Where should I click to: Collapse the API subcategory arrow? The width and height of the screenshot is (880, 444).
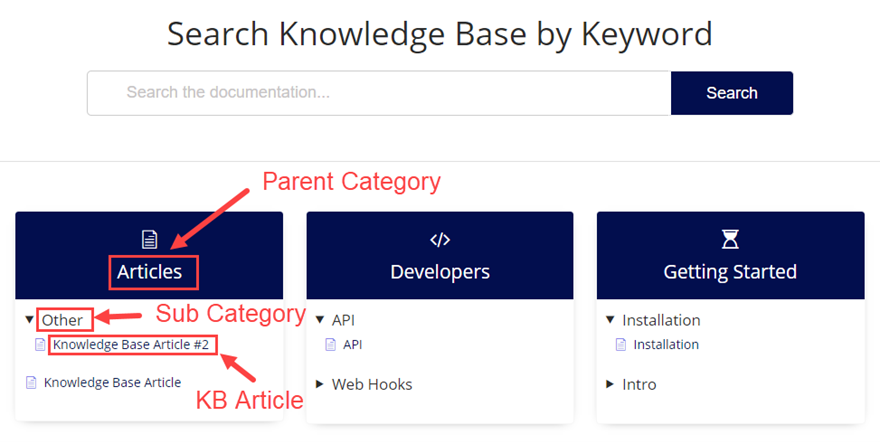coord(320,321)
